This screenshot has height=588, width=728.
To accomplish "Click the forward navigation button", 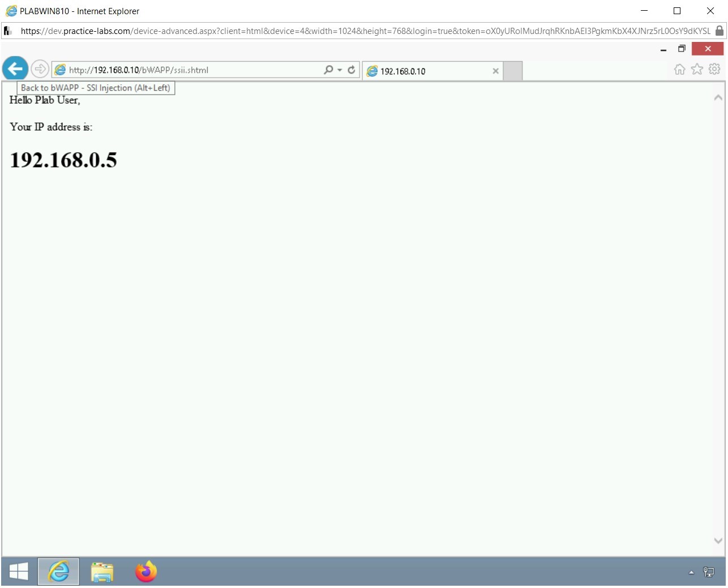I will click(40, 69).
